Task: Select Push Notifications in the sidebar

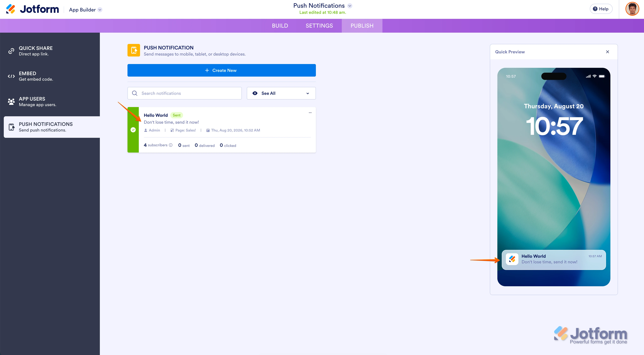Action: coord(52,127)
